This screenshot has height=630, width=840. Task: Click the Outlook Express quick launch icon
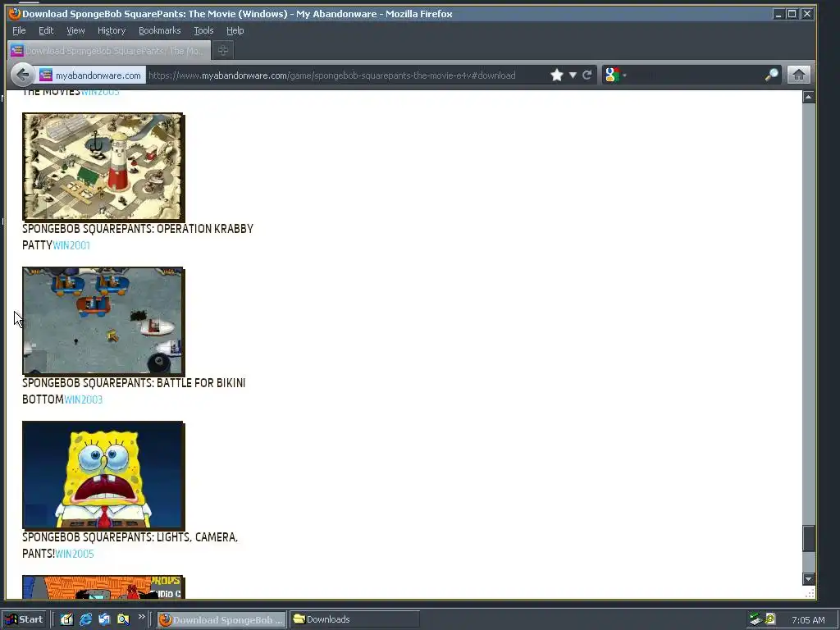(104, 619)
